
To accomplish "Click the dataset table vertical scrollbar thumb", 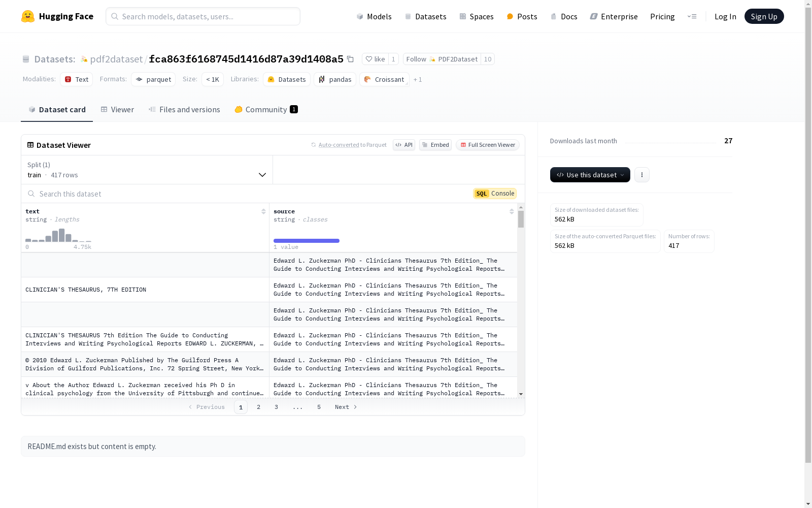I will coord(521,219).
